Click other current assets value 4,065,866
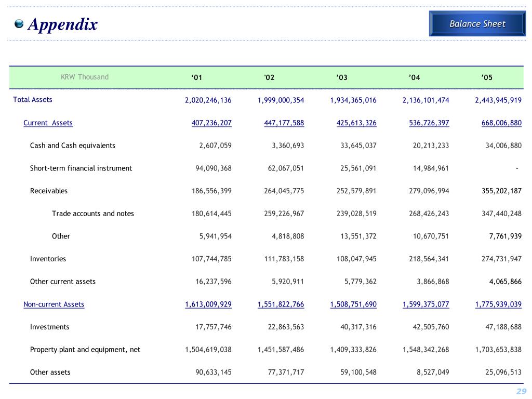The image size is (532, 399). pos(505,282)
